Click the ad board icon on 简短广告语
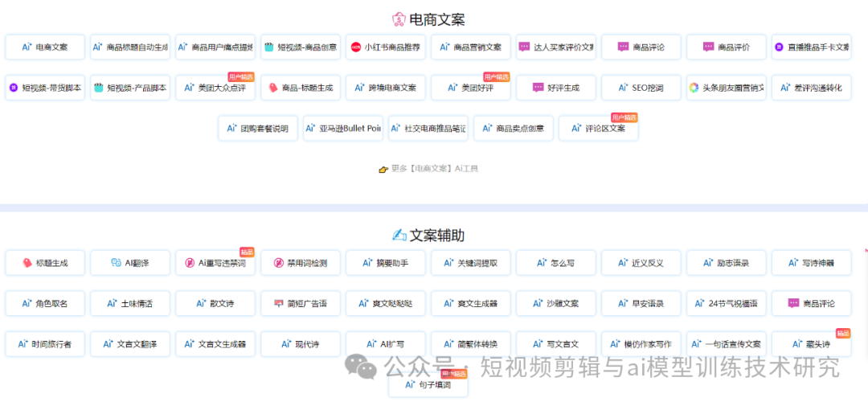This screenshot has width=868, height=402. pyautogui.click(x=278, y=303)
